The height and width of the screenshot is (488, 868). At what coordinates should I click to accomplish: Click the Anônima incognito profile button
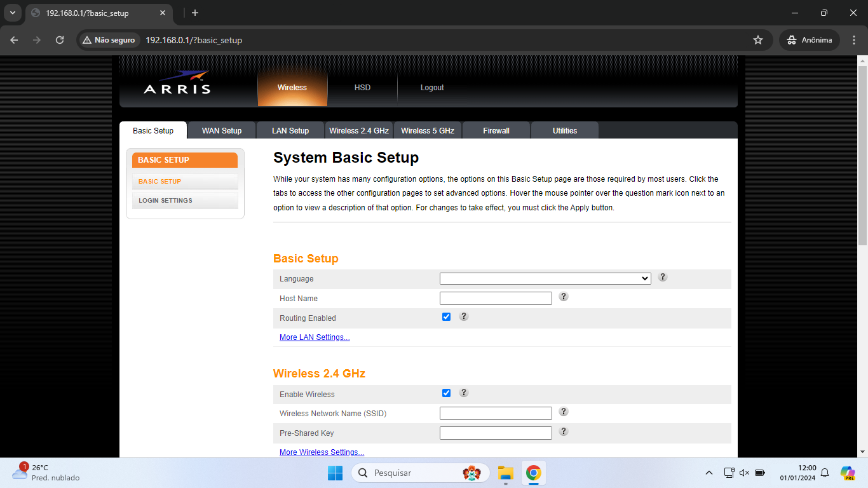pos(810,40)
